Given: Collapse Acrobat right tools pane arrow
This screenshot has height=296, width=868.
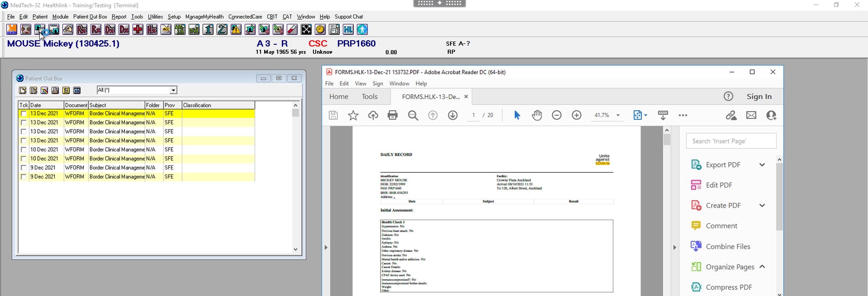Looking at the screenshot, I should 675,247.
